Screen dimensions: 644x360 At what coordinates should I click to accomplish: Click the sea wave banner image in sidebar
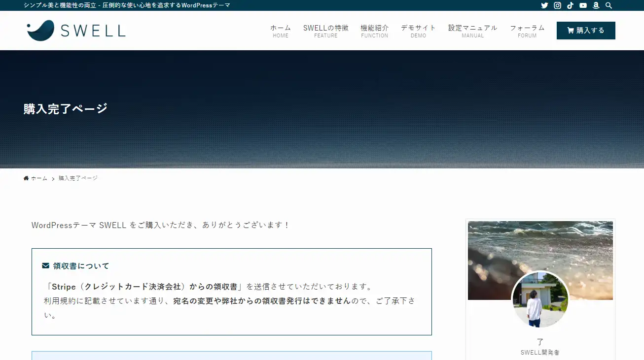[540, 246]
